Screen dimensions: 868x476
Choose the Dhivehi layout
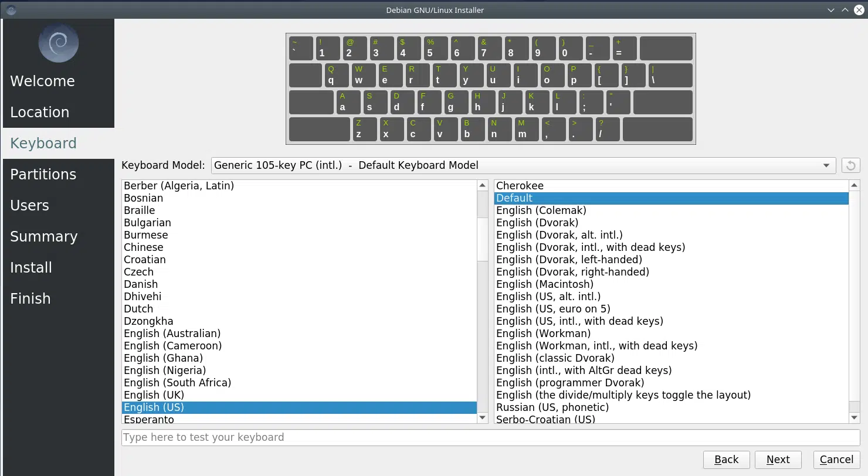click(299, 297)
